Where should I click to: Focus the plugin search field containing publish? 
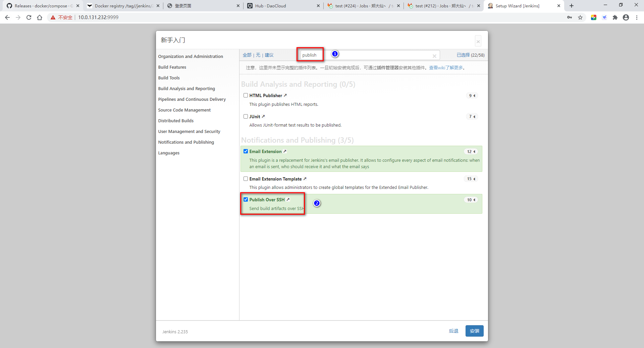370,55
